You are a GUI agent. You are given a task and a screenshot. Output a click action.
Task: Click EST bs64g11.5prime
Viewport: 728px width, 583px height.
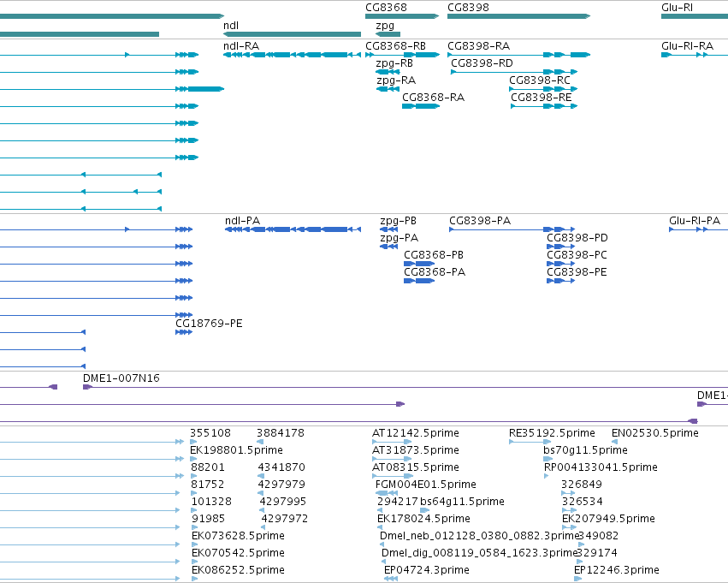click(x=462, y=502)
